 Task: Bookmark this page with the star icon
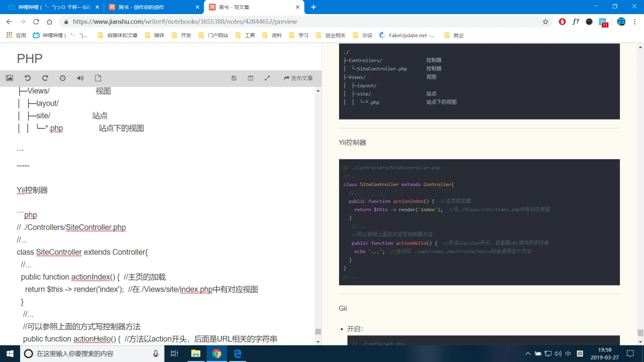coord(545,22)
